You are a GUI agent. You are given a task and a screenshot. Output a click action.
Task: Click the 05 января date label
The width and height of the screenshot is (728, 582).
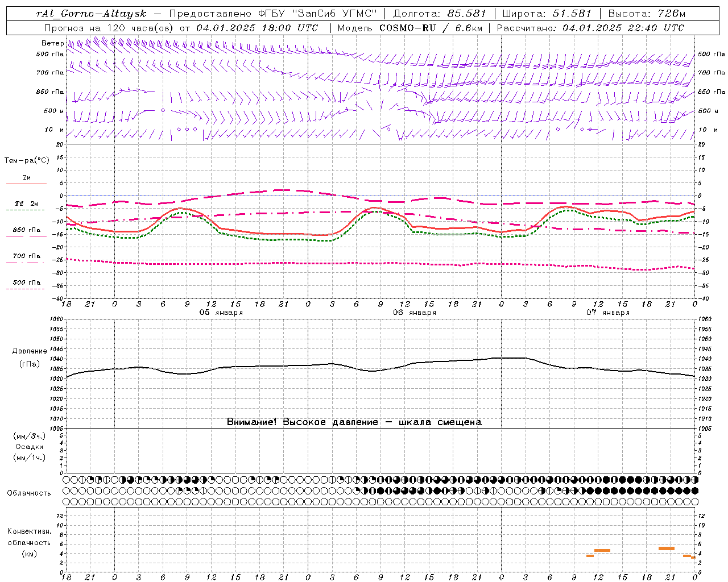pos(221,313)
